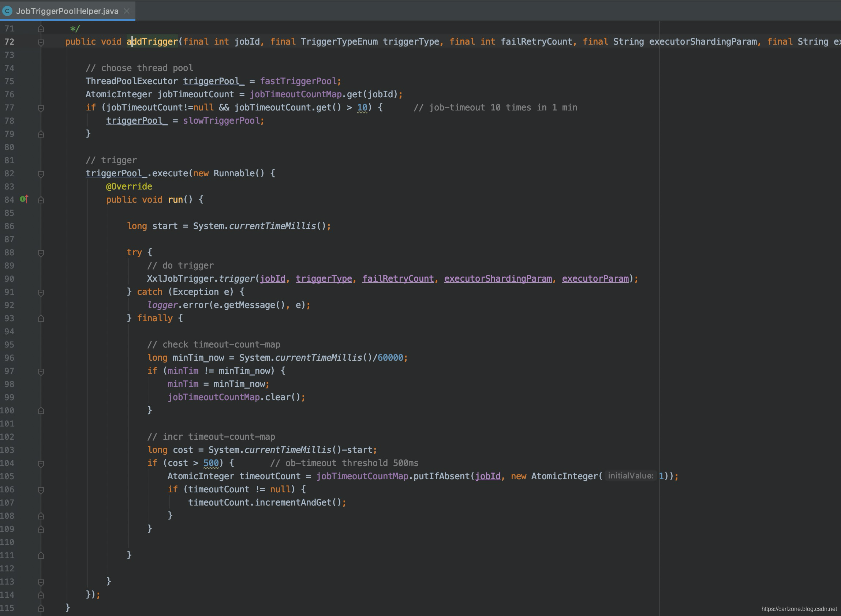Click the fold end marker at line 111

pyautogui.click(x=41, y=556)
